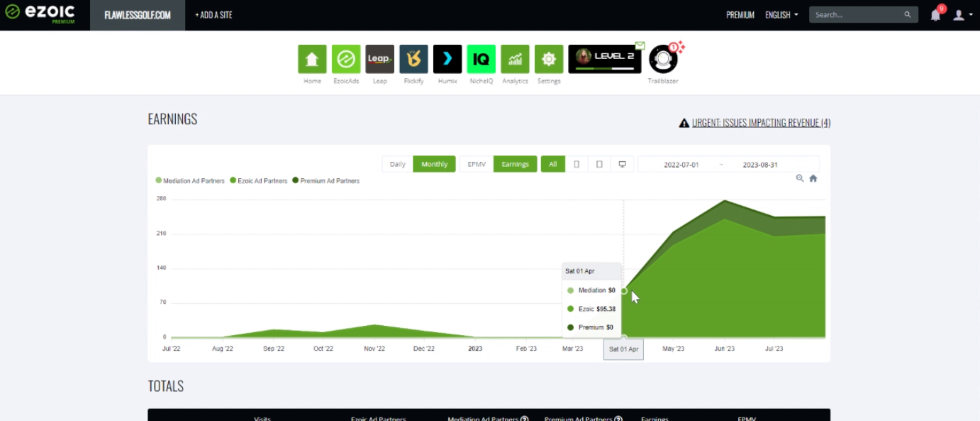Open the Premium link in header
The width and height of the screenshot is (980, 421).
[740, 15]
